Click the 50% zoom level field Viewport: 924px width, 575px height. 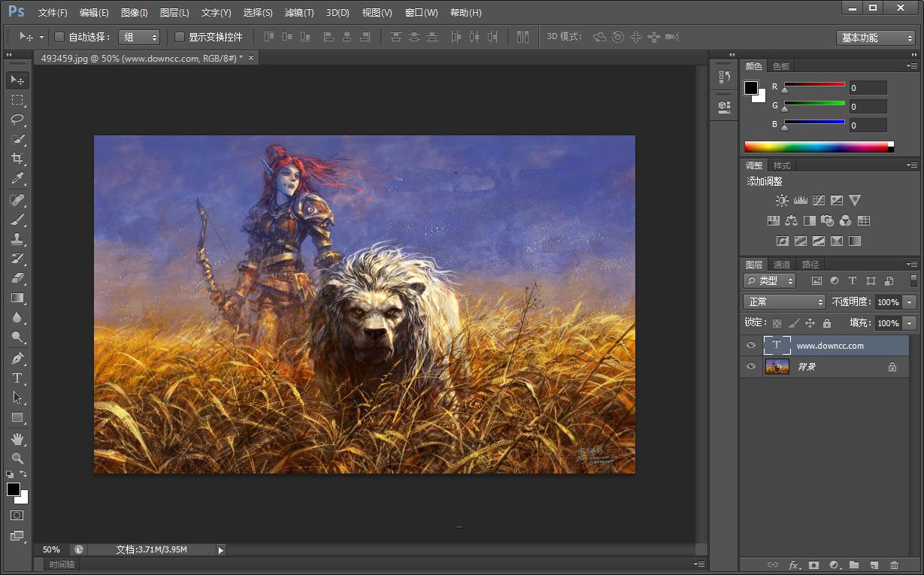(51, 550)
